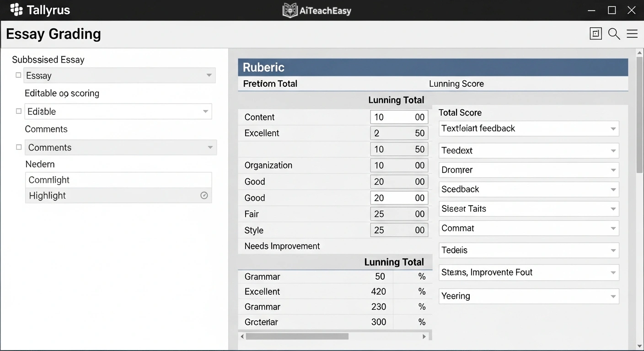The width and height of the screenshot is (644, 351).
Task: Click inside the Comnlight input field
Action: point(118,180)
